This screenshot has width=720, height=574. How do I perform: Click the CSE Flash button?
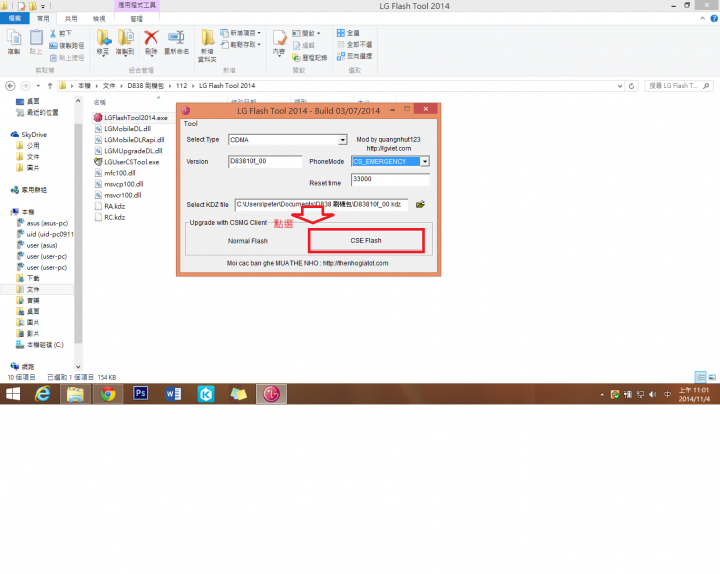[366, 241]
